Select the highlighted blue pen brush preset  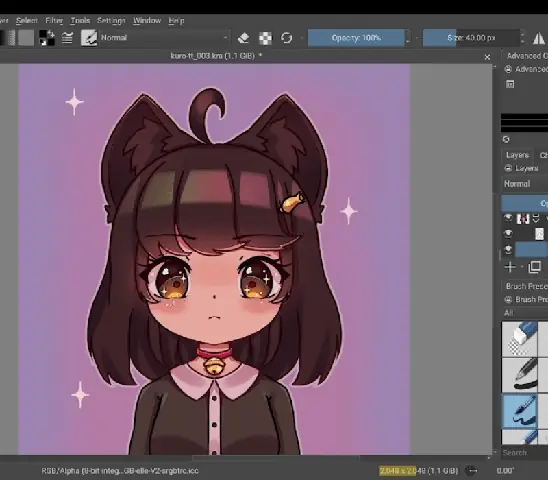point(519,411)
